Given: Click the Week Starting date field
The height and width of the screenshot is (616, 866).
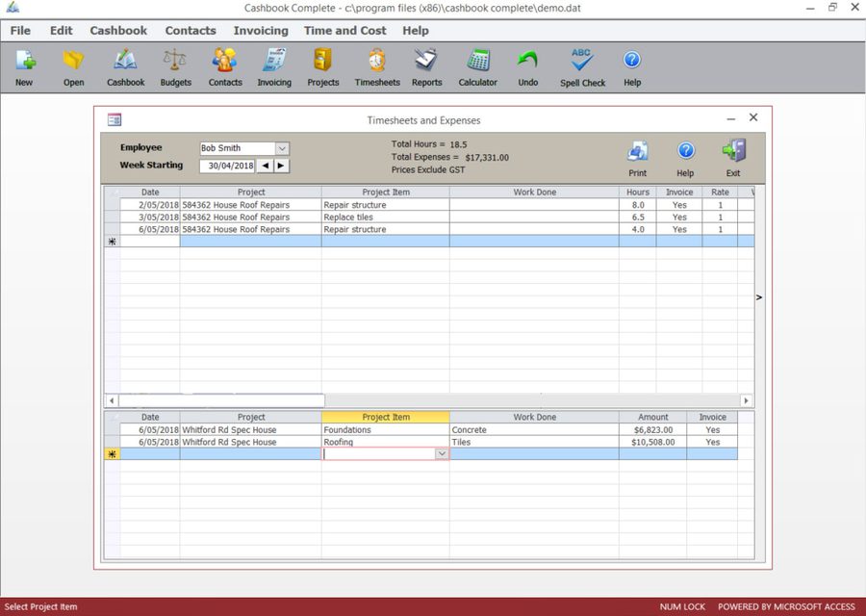Looking at the screenshot, I should [227, 166].
